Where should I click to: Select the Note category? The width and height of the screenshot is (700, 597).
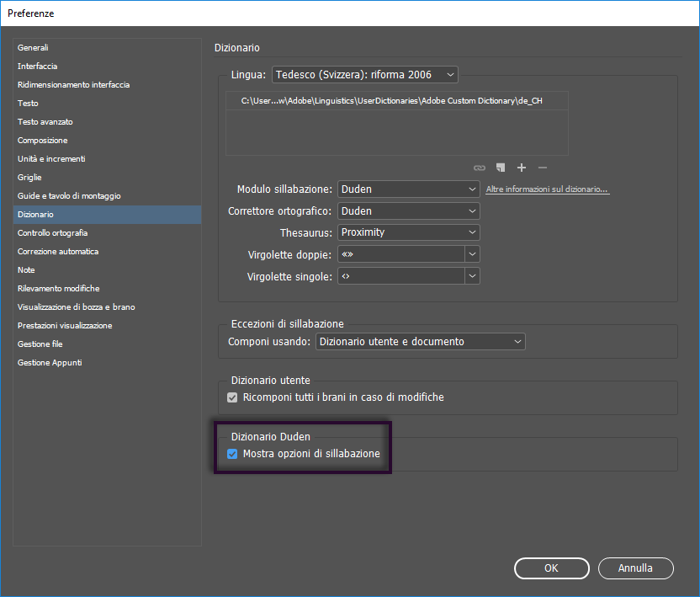tap(107, 270)
